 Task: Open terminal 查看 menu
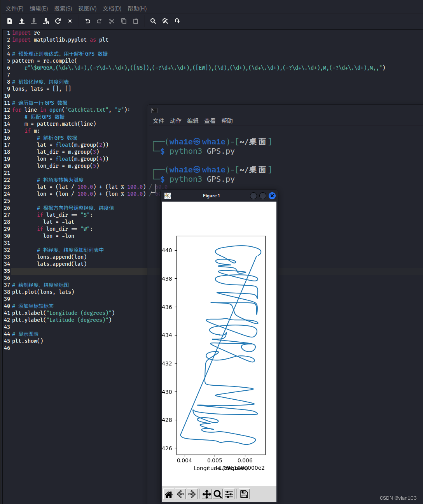[x=210, y=121]
